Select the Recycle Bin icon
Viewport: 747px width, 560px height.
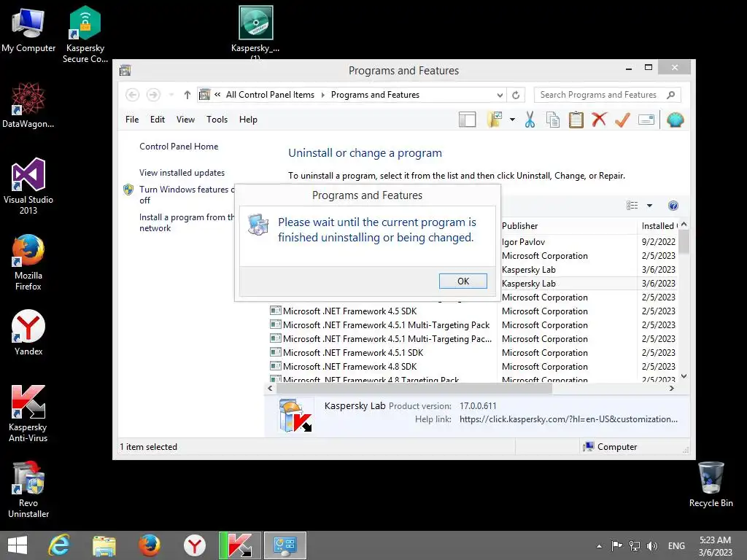711,485
